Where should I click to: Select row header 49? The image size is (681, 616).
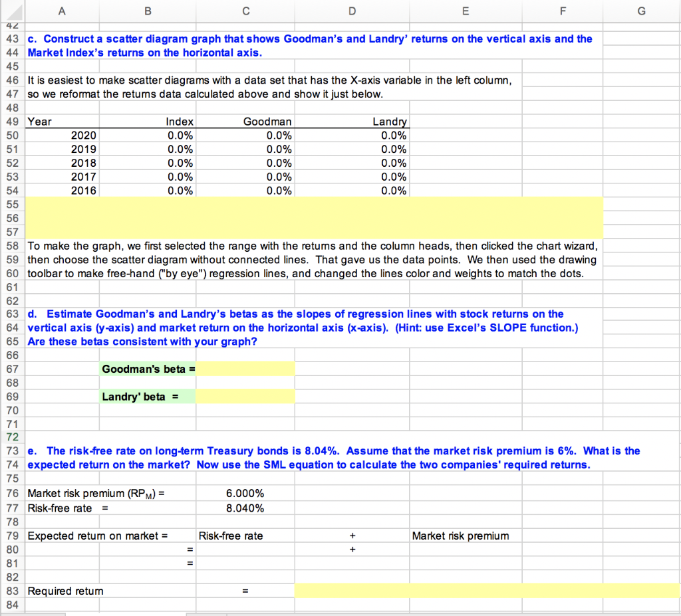[x=12, y=121]
